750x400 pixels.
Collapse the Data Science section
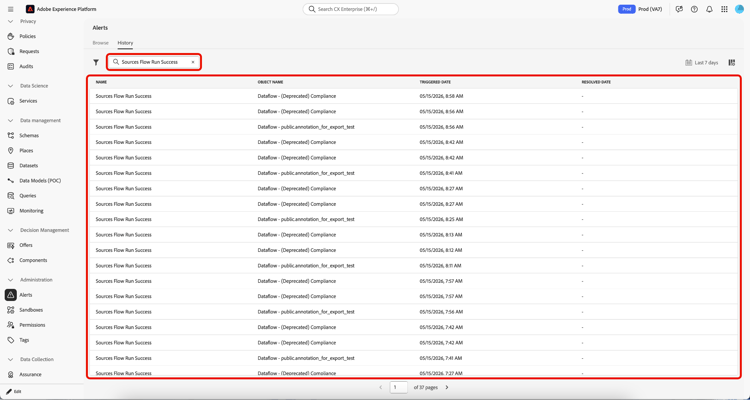(11, 86)
